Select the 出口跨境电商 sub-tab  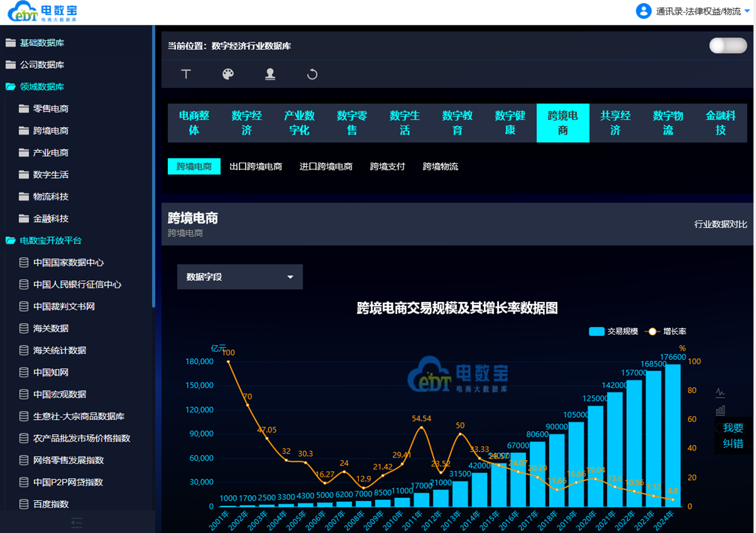(x=256, y=166)
